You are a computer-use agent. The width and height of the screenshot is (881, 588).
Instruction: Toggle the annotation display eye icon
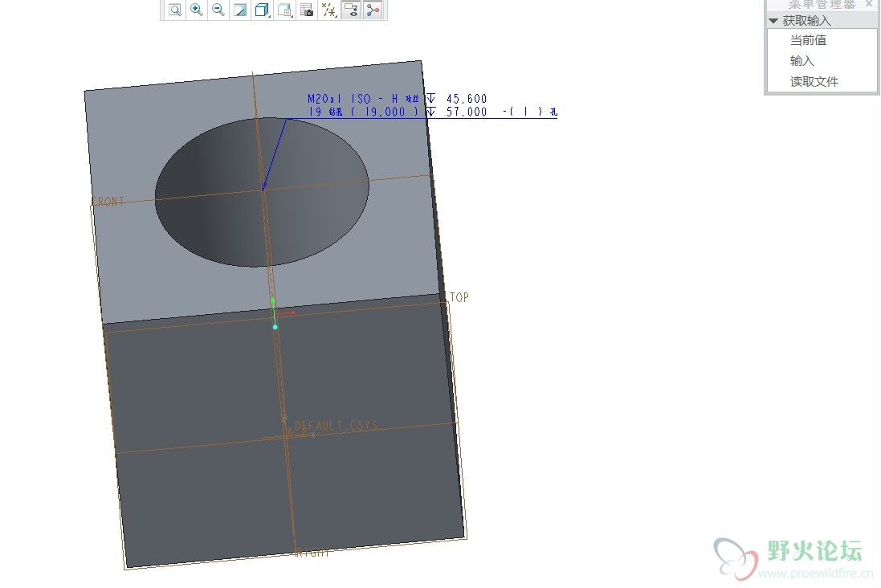(x=351, y=10)
